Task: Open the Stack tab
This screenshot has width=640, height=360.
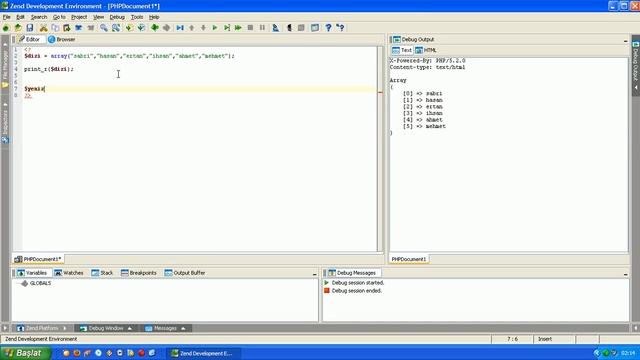Action: 102,273
